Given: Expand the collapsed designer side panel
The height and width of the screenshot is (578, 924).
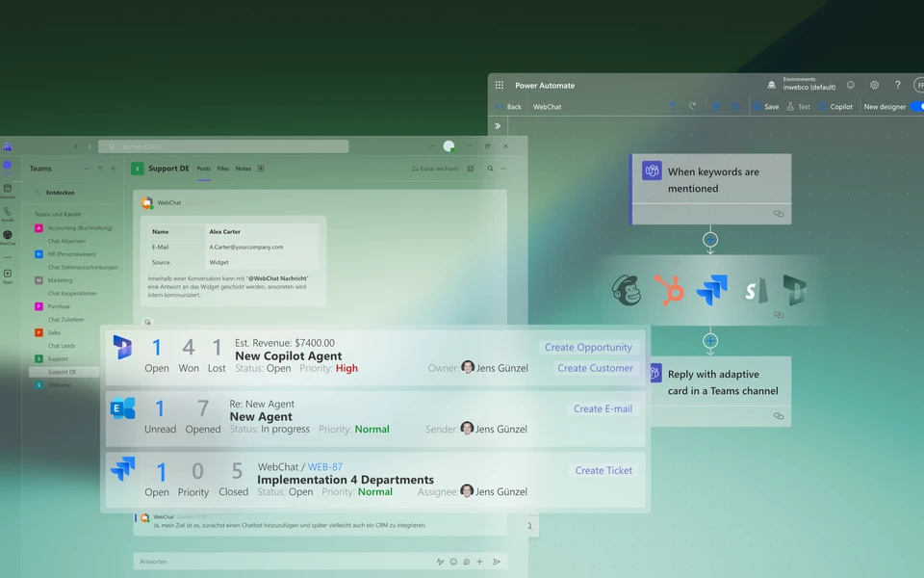Looking at the screenshot, I should [x=498, y=125].
